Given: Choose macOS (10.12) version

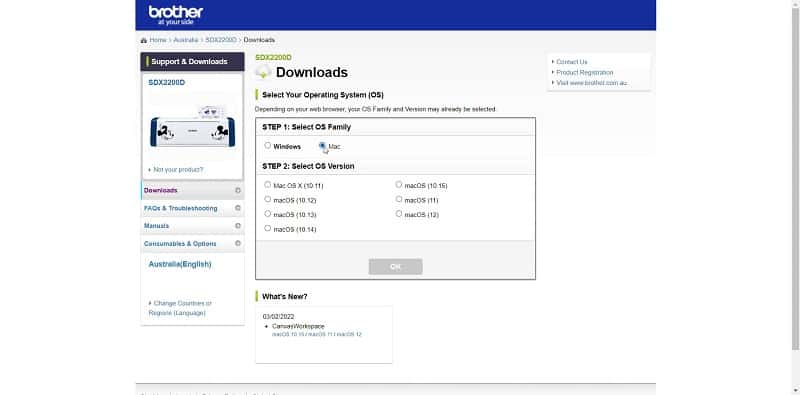Looking at the screenshot, I should click(267, 200).
